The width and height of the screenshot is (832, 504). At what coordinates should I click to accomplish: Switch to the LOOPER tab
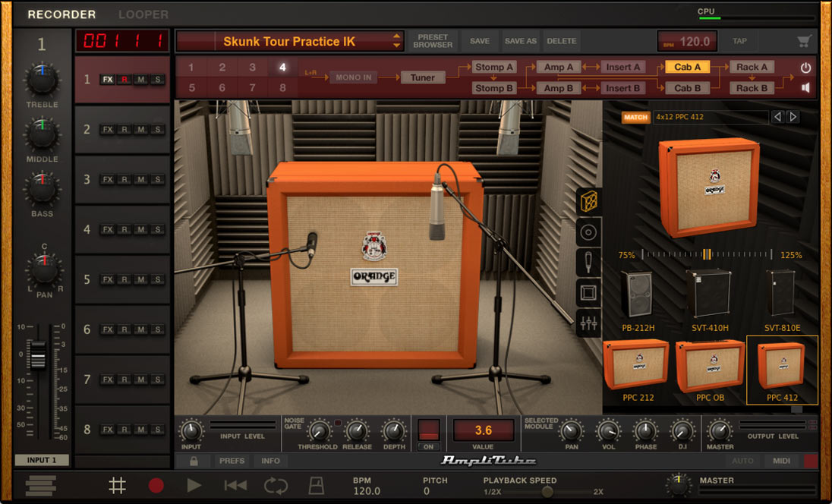143,14
